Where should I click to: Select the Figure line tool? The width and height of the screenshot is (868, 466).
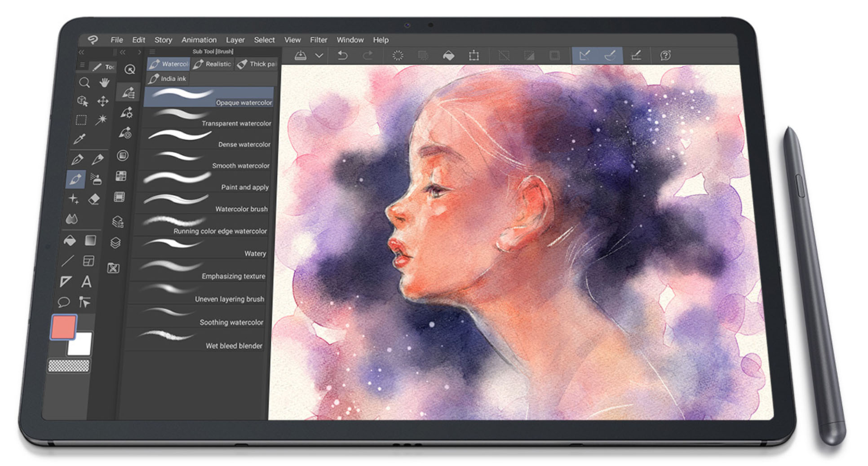pyautogui.click(x=68, y=261)
